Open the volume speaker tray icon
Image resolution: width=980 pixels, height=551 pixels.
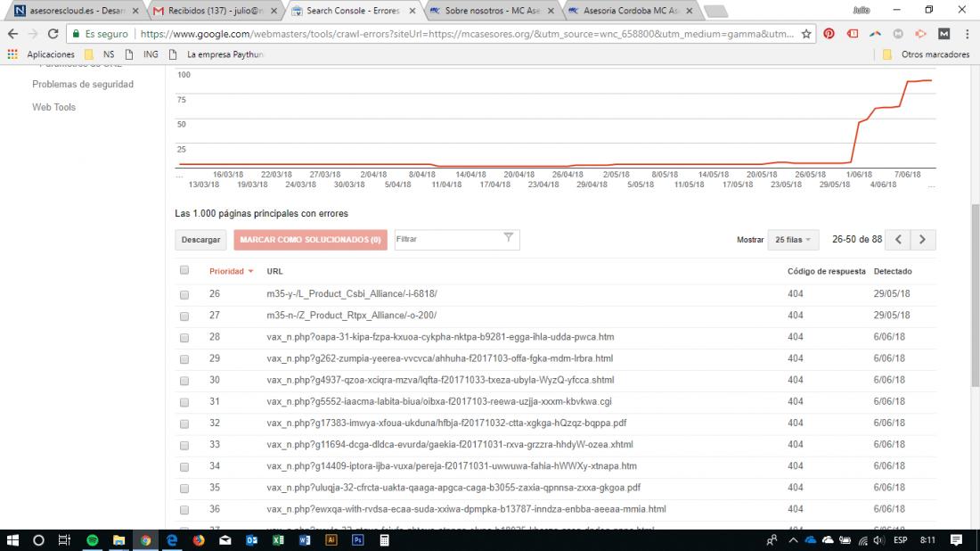click(878, 540)
